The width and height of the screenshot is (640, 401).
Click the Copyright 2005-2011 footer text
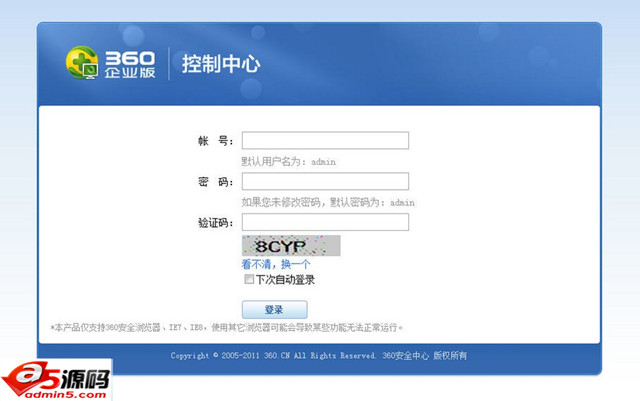point(319,356)
